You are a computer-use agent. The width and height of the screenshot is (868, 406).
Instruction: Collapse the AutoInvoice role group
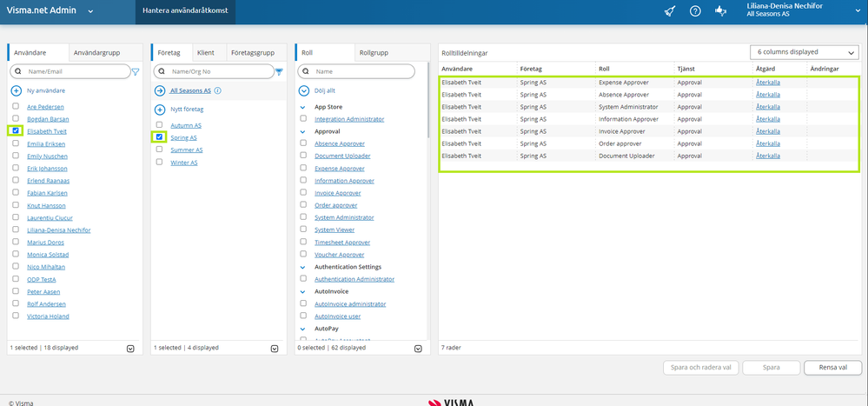tap(303, 291)
